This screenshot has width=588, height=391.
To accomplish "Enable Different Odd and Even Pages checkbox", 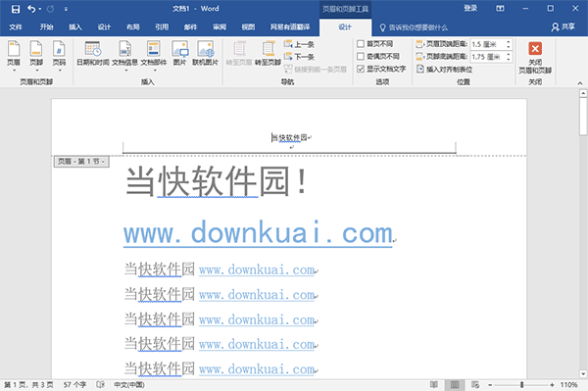I will (361, 56).
